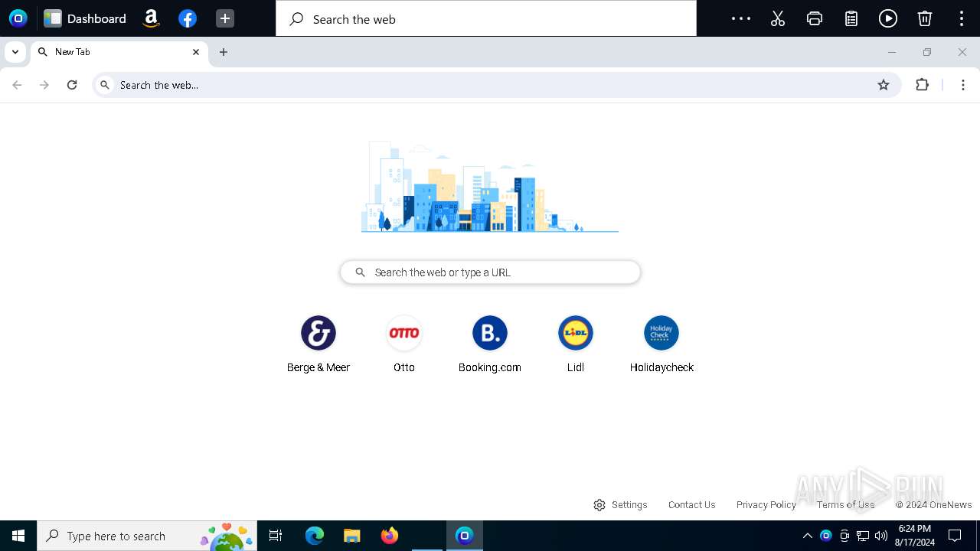Open the Terms of Use link
This screenshot has width=980, height=551.
(x=845, y=505)
